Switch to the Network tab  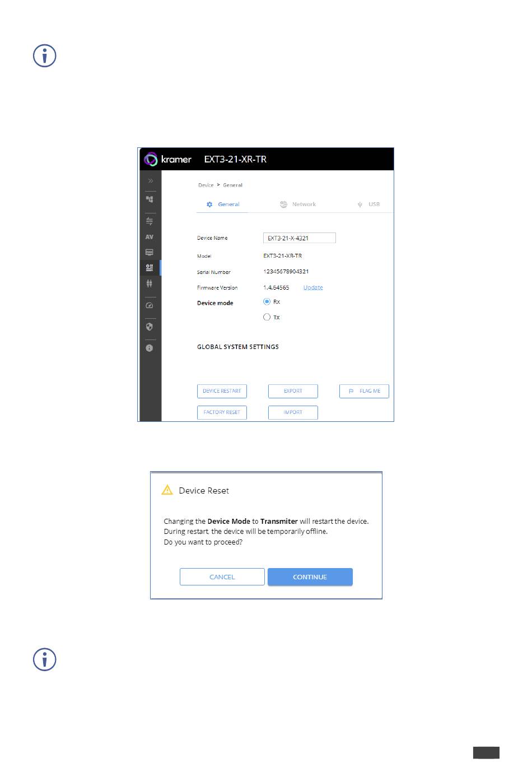tap(298, 204)
